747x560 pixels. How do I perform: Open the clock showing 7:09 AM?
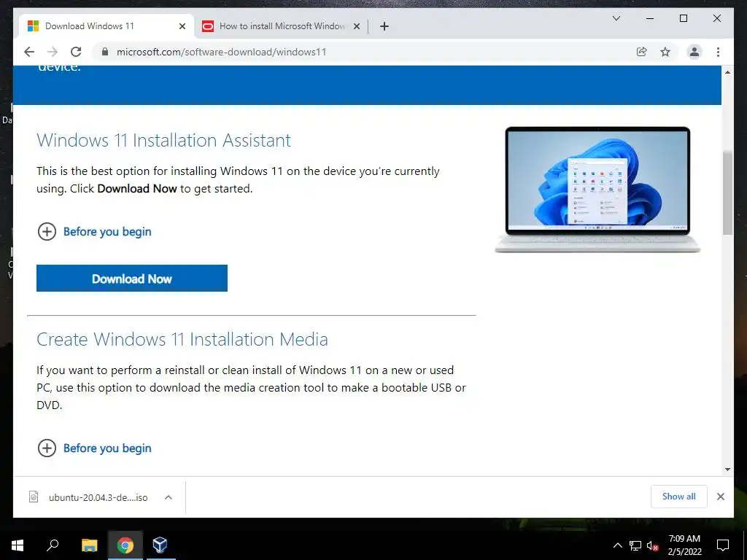[x=684, y=545]
